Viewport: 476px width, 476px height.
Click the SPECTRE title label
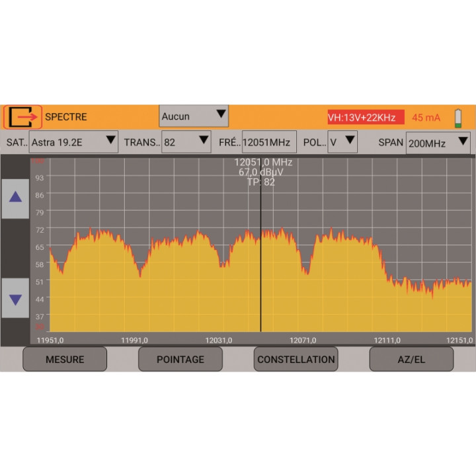pos(65,117)
